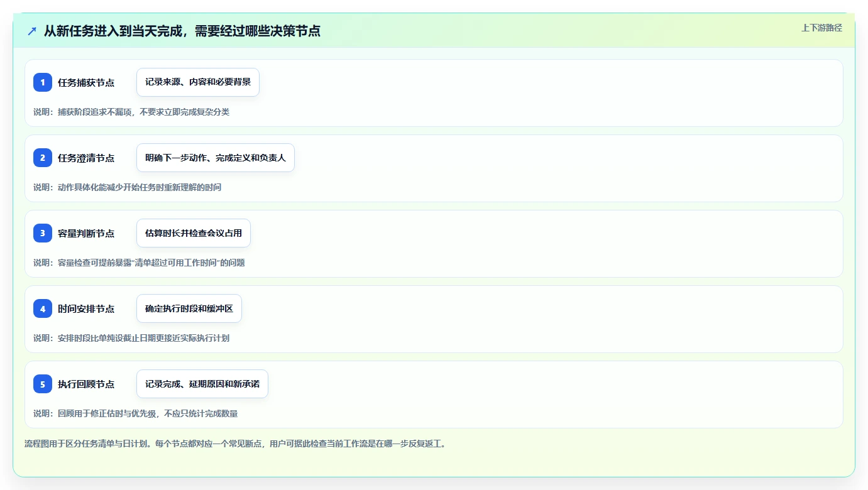The height and width of the screenshot is (490, 868).
Task: Click the 时间安排节点 heading
Action: (x=86, y=308)
